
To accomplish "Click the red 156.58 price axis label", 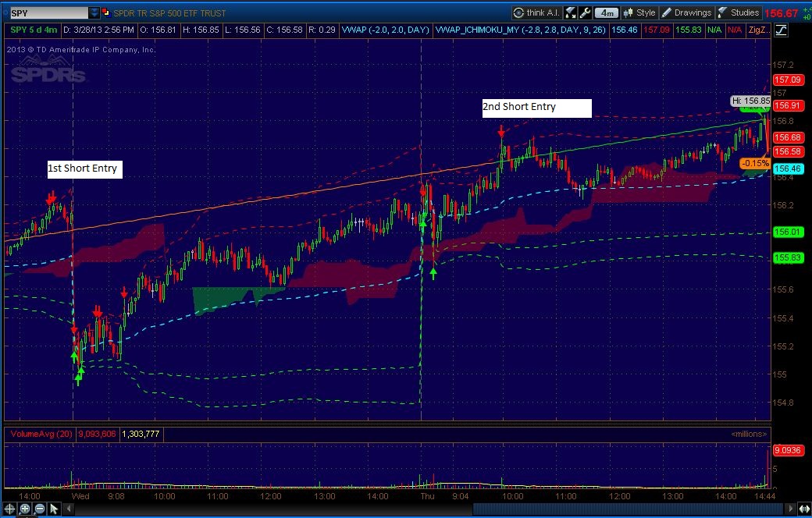I will (x=787, y=151).
